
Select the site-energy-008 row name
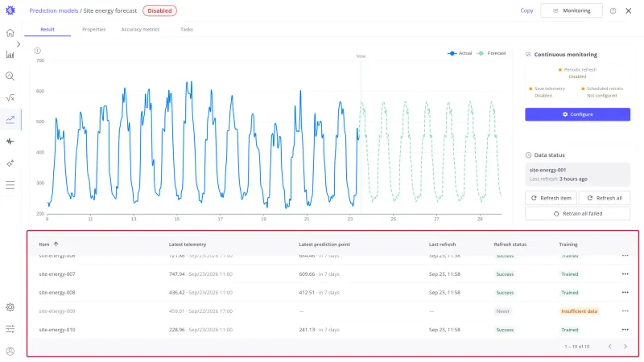tap(57, 292)
